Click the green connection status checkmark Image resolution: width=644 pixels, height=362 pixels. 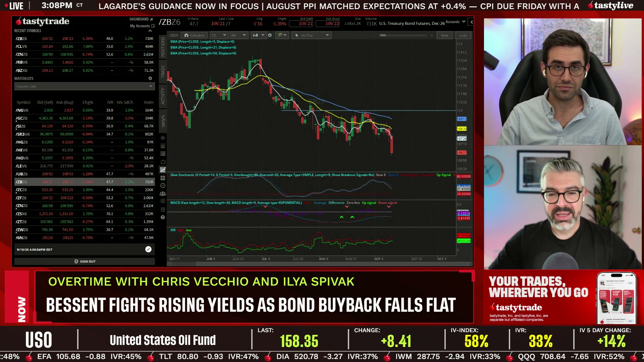(148, 249)
